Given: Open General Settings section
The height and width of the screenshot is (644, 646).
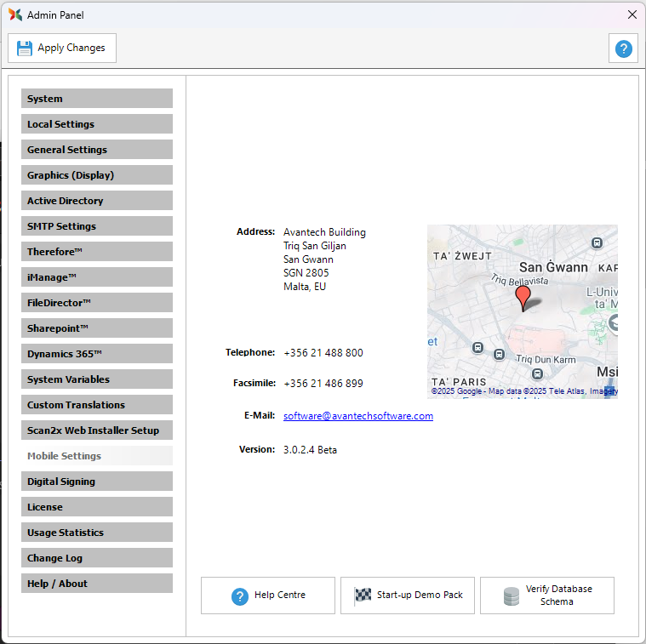Looking at the screenshot, I should pyautogui.click(x=97, y=150).
